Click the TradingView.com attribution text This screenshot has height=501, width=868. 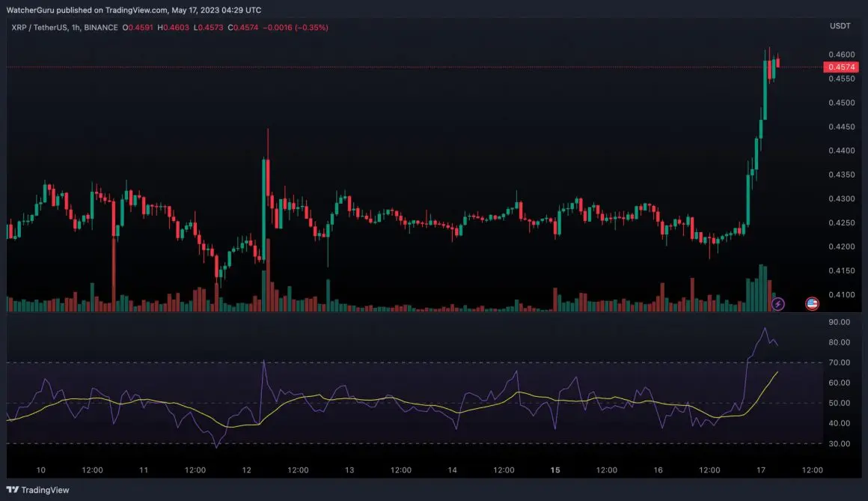[135, 10]
